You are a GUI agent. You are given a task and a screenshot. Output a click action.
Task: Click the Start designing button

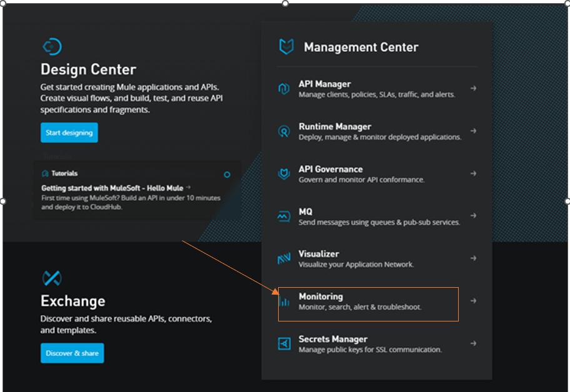69,132
